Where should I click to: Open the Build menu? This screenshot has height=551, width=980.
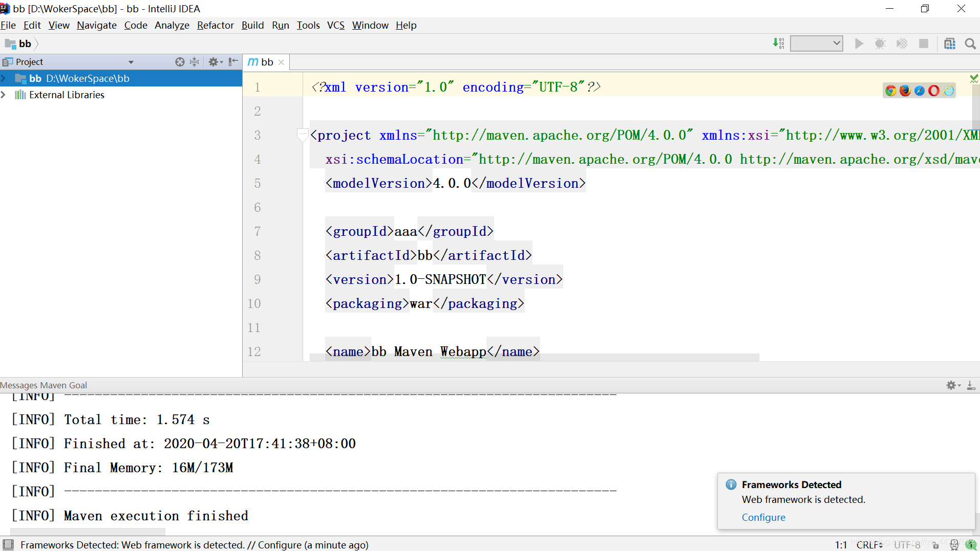tap(253, 25)
